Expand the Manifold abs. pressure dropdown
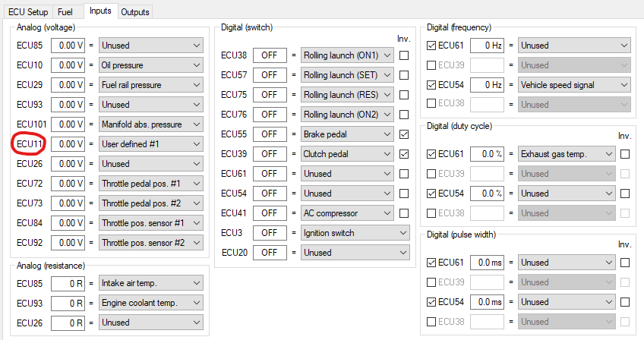Screen dimensions: 644x340 tap(150, 124)
